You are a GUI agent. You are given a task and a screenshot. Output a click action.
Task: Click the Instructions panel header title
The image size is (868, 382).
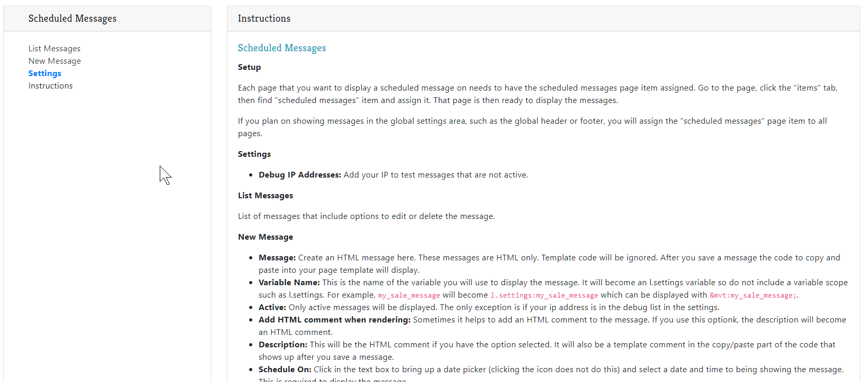264,19
